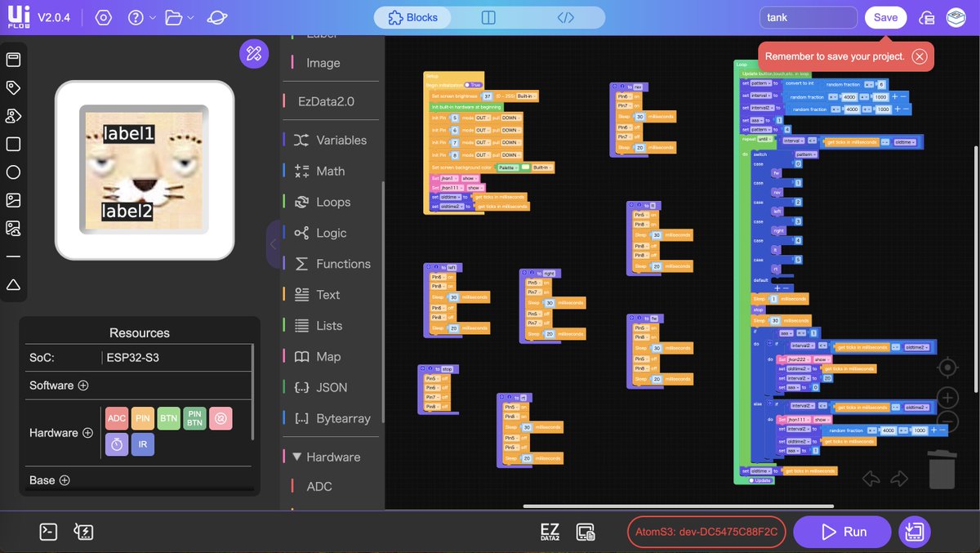Switch to the split view tab
The height and width of the screenshot is (553, 980).
pyautogui.click(x=488, y=17)
